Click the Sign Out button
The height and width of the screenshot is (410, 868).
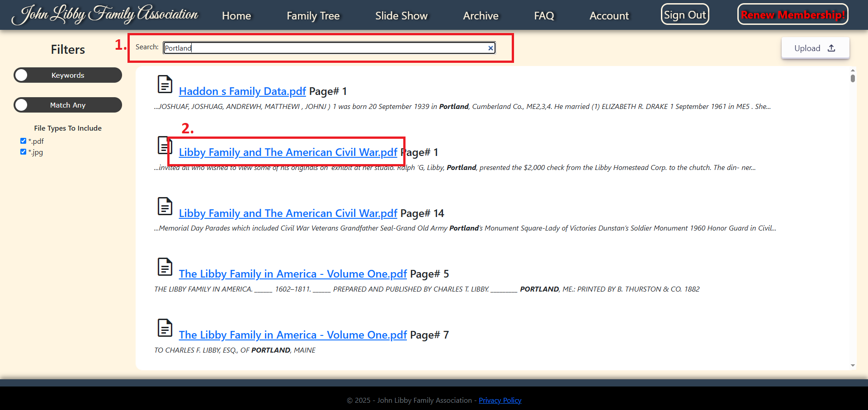coord(685,14)
